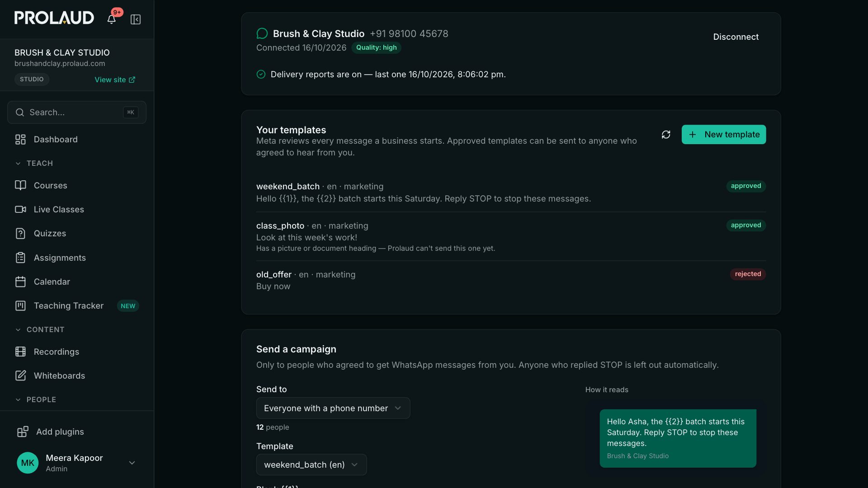
Task: Click the MK avatar circle
Action: (28, 463)
